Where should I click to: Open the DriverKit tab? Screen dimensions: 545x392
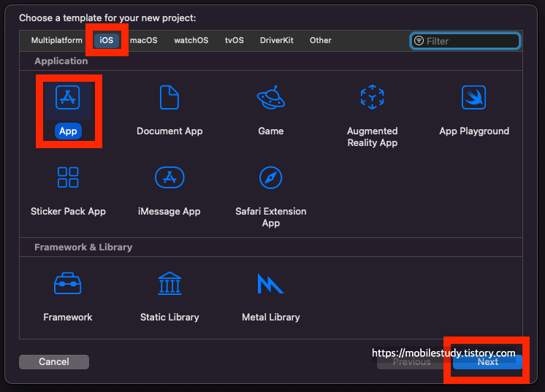pyautogui.click(x=277, y=40)
